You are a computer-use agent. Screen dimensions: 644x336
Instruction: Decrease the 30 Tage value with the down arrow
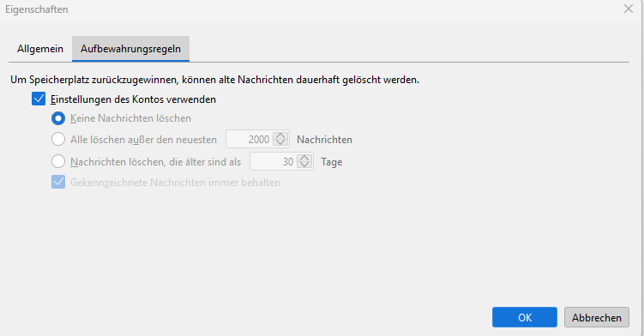click(x=304, y=165)
